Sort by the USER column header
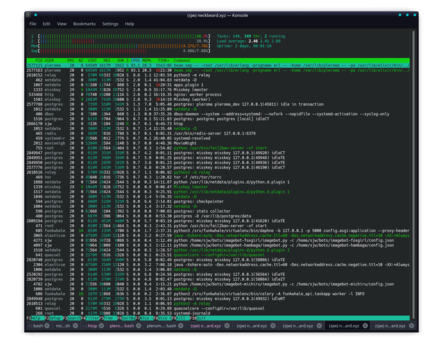This screenshot has height=360, width=443. coord(49,61)
